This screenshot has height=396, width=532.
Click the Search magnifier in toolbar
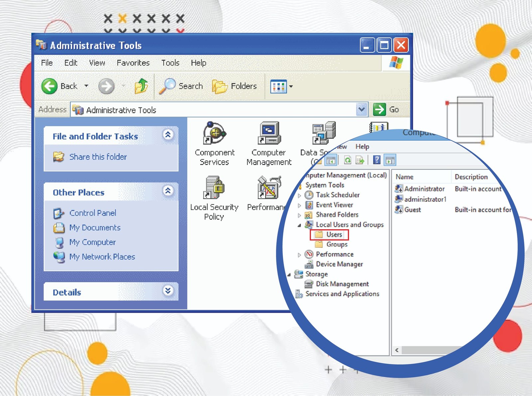(x=167, y=86)
